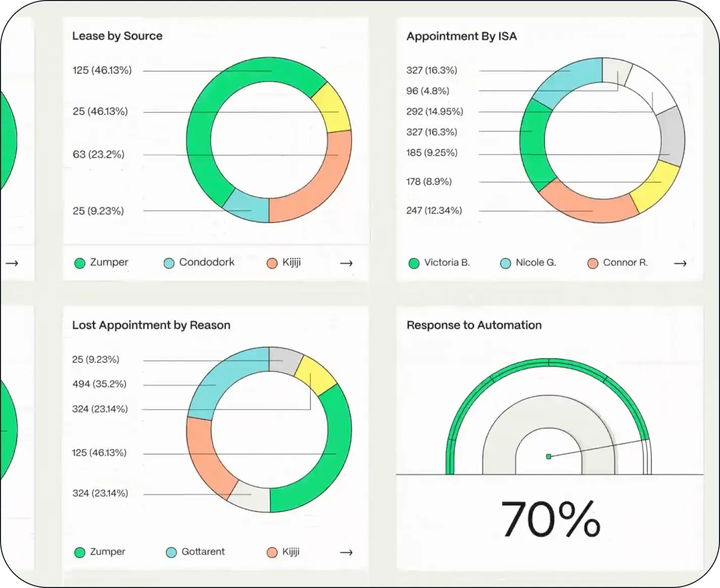
Task: Toggle Gottarent legend item
Action: [196, 552]
